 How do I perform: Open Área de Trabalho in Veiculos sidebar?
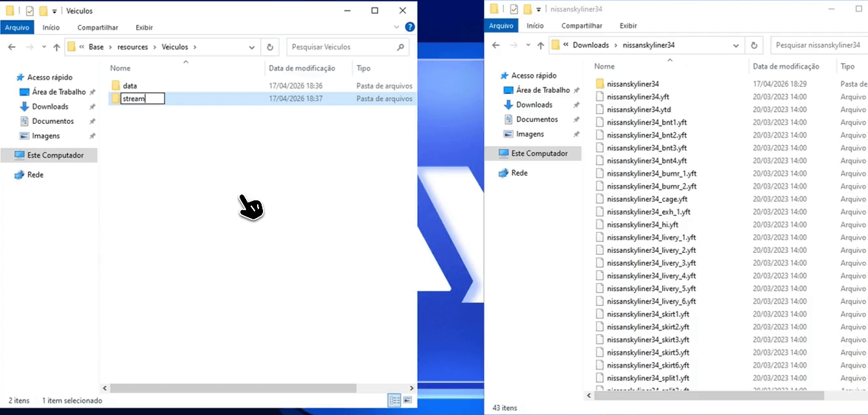point(58,92)
